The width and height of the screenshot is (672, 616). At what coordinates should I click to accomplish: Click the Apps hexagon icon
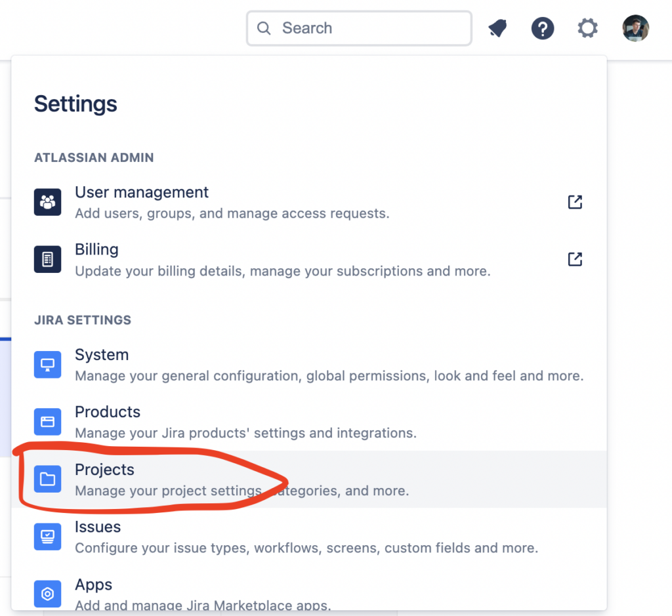click(47, 594)
